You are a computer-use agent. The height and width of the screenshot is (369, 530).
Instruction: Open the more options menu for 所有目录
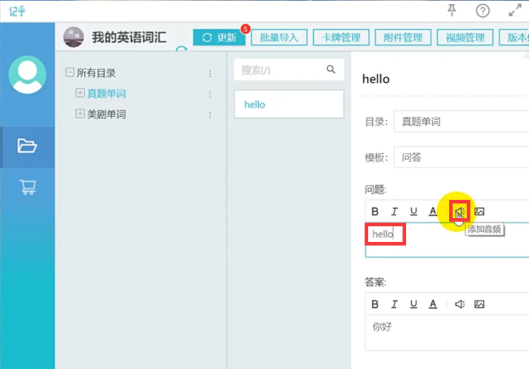pyautogui.click(x=210, y=73)
